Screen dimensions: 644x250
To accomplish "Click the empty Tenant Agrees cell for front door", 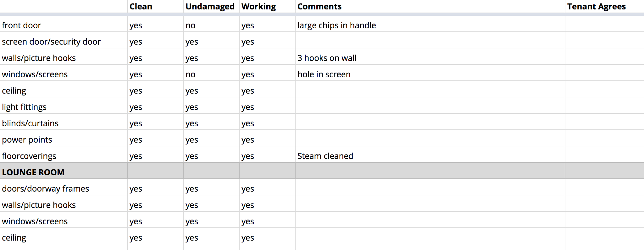I will pyautogui.click(x=604, y=25).
